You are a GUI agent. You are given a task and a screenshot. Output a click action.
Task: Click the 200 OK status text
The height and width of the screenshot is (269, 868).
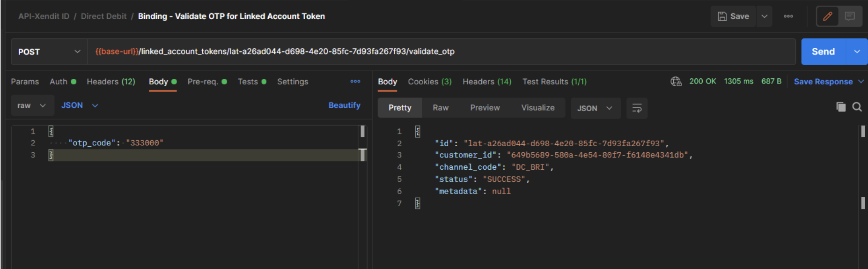702,81
